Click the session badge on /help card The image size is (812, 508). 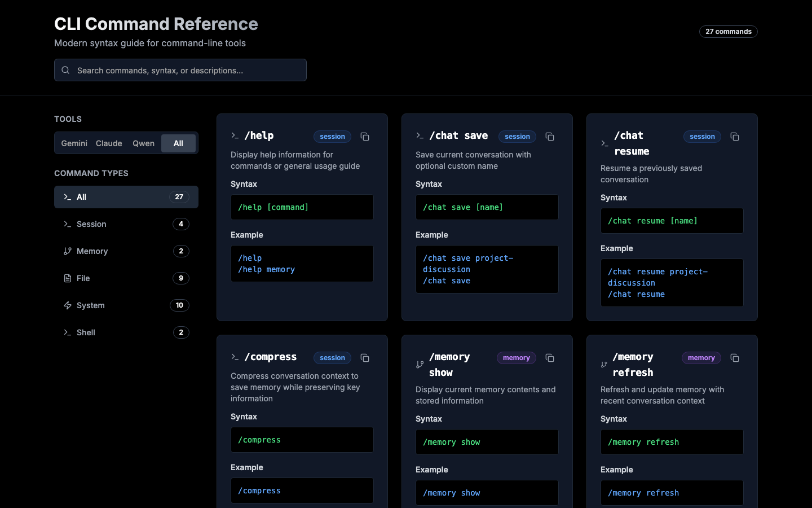(x=332, y=137)
